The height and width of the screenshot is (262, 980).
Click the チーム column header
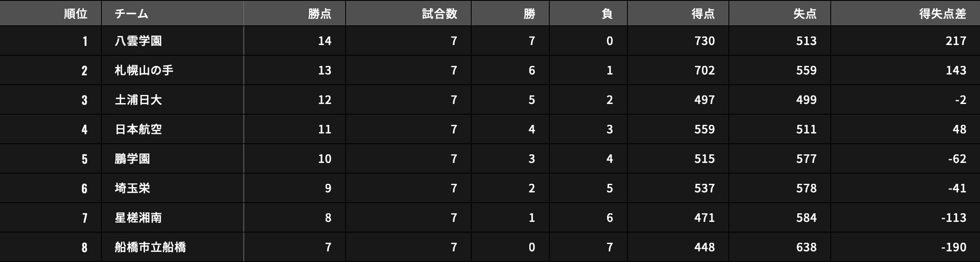pos(131,14)
